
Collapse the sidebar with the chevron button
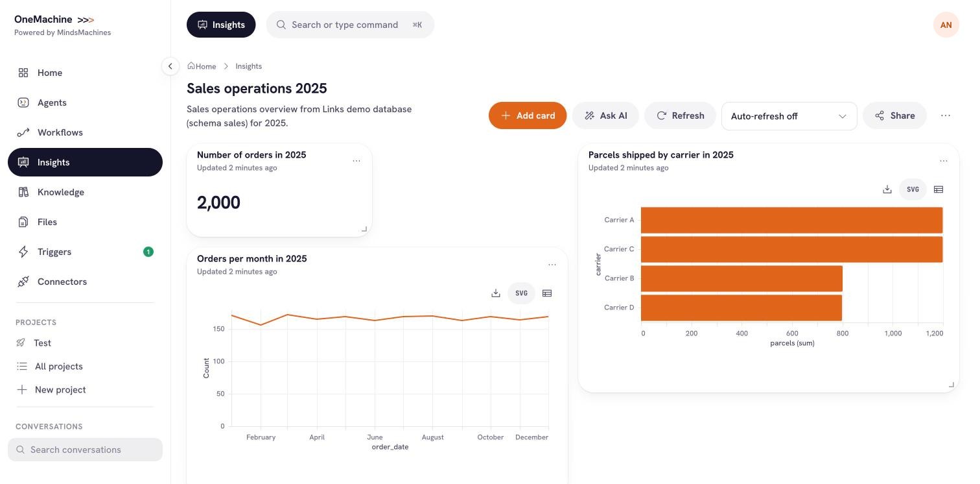[x=170, y=66]
